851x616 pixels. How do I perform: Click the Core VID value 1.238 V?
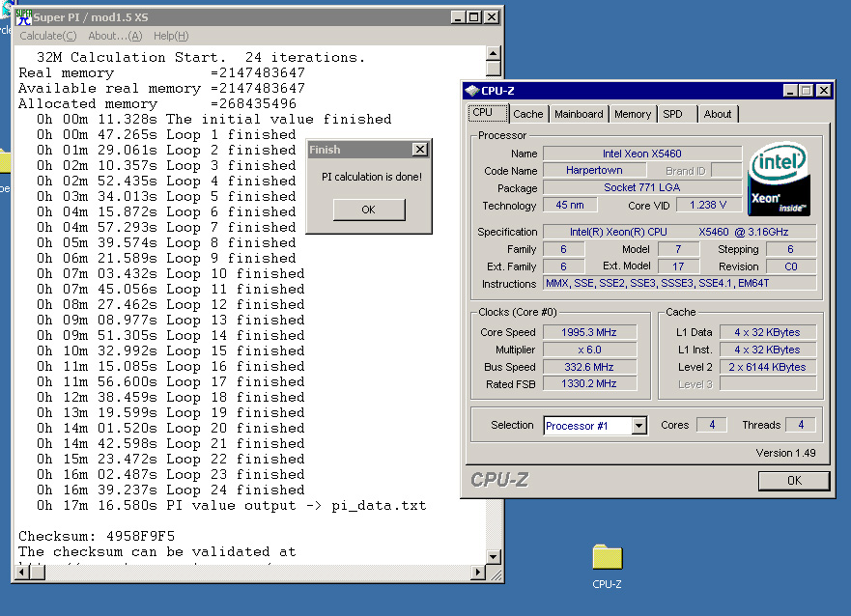pos(708,205)
